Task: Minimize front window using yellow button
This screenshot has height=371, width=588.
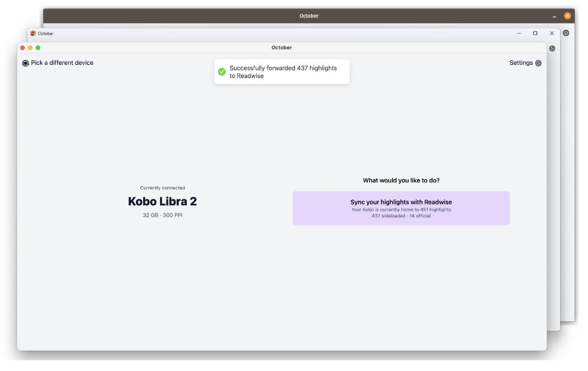Action: (x=31, y=48)
